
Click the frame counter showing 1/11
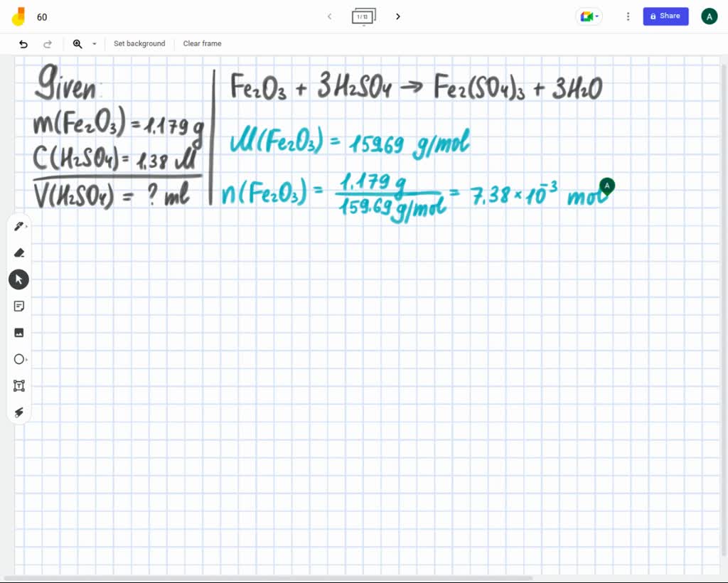pos(363,16)
